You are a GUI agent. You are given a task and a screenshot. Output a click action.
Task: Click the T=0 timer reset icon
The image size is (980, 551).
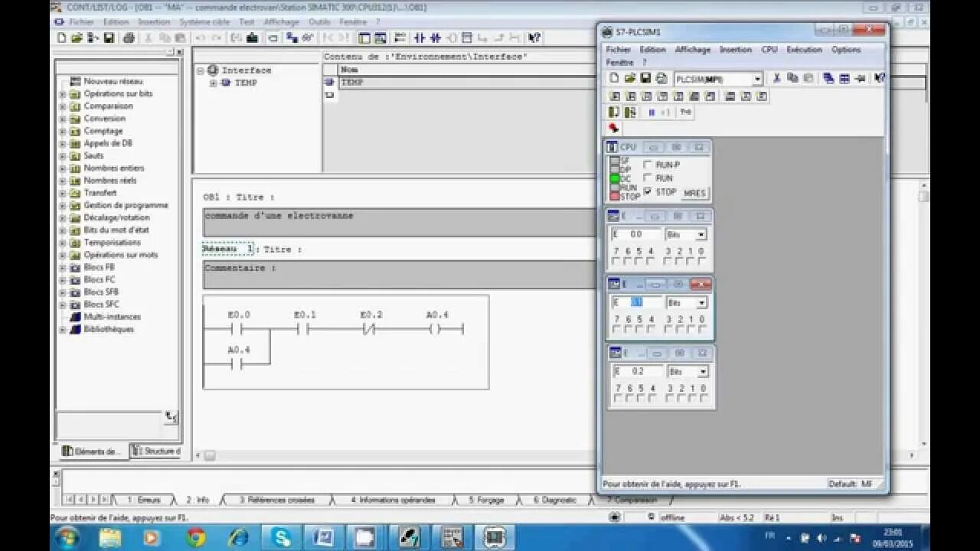(x=685, y=112)
